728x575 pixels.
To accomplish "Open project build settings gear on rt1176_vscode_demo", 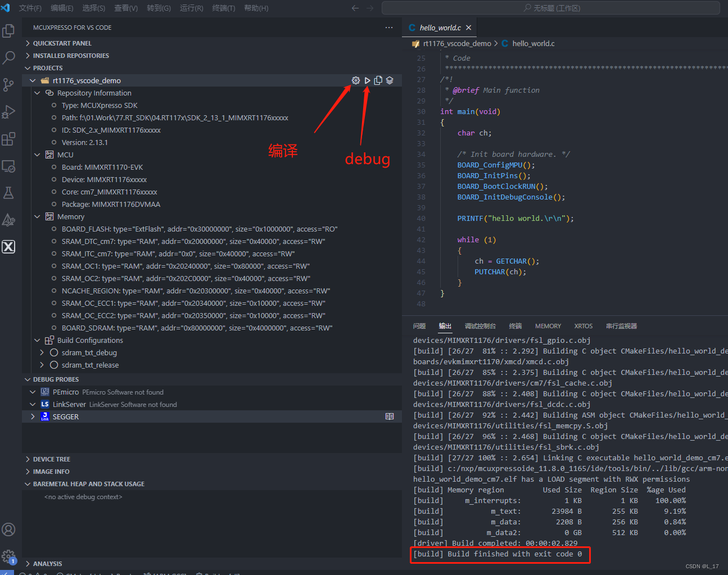I will pos(355,80).
